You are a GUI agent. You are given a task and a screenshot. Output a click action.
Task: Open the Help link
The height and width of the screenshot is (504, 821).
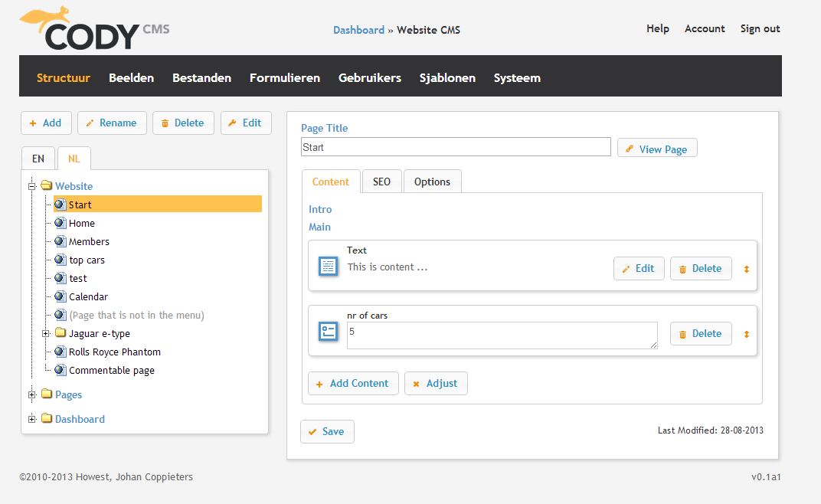[x=658, y=28]
